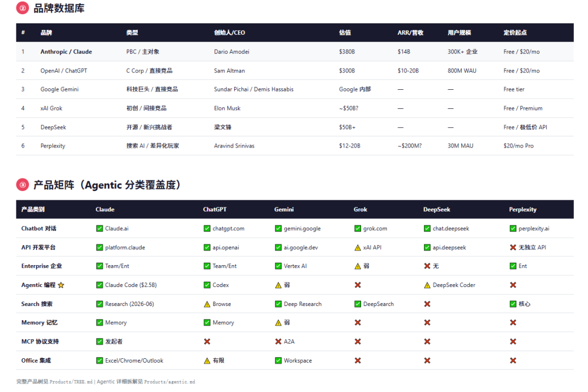The image size is (588, 392).
Task: Click the check icon beside Codex
Action: pyautogui.click(x=207, y=285)
